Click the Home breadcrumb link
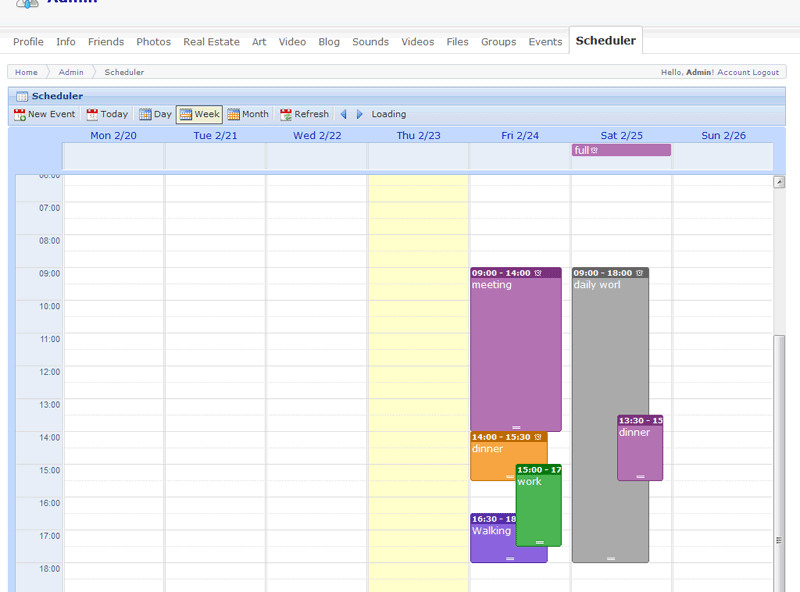This screenshot has width=800, height=592. [x=26, y=72]
